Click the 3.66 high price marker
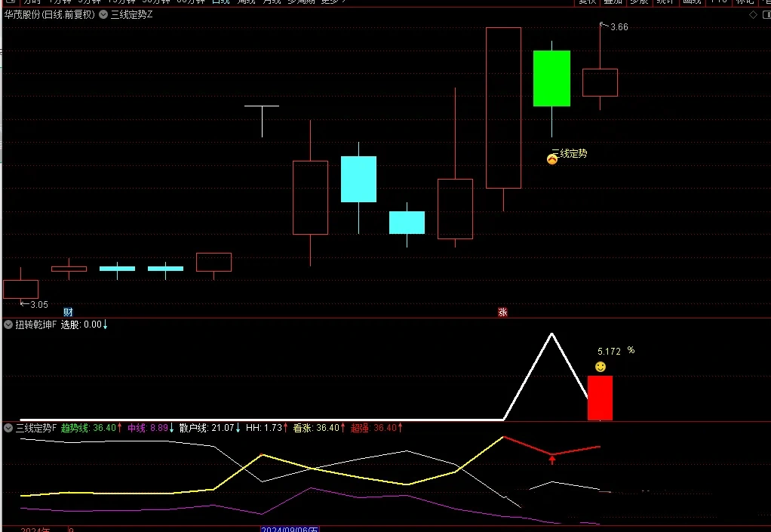The width and height of the screenshot is (771, 532). 618,27
